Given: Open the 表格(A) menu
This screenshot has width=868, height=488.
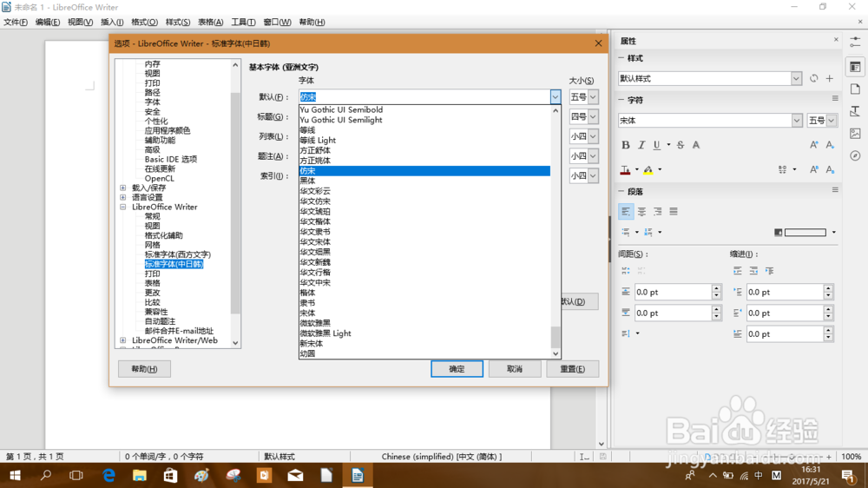Looking at the screenshot, I should (x=210, y=23).
